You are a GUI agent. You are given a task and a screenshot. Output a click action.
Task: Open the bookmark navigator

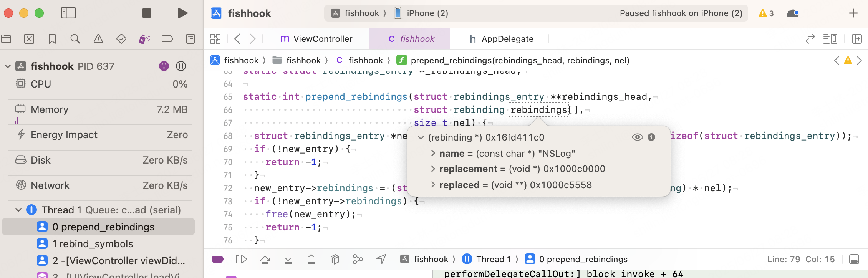tap(52, 39)
